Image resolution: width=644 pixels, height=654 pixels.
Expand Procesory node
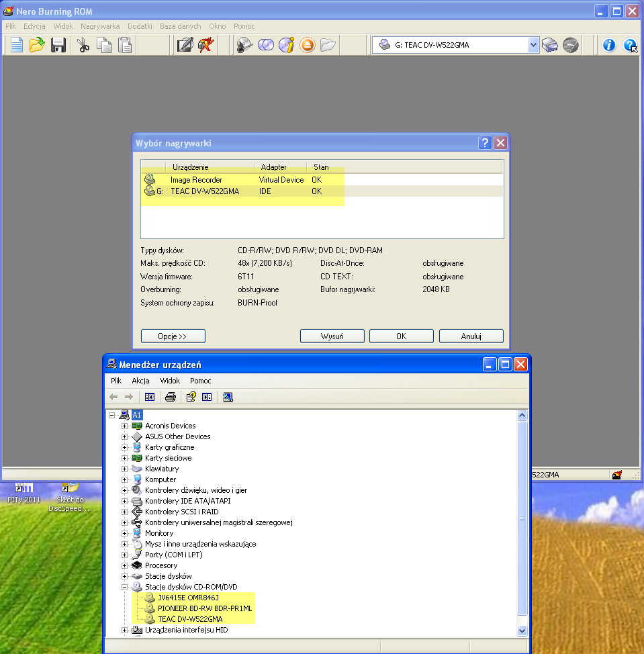click(124, 565)
